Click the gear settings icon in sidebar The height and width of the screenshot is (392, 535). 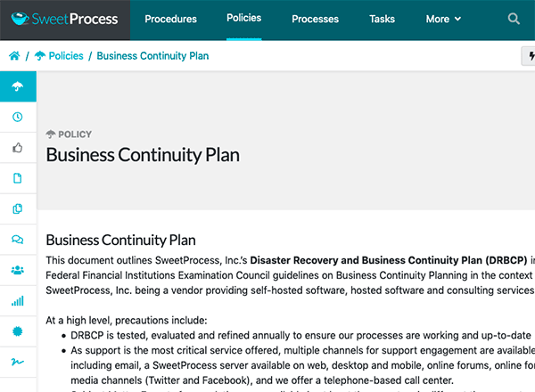pyautogui.click(x=18, y=331)
